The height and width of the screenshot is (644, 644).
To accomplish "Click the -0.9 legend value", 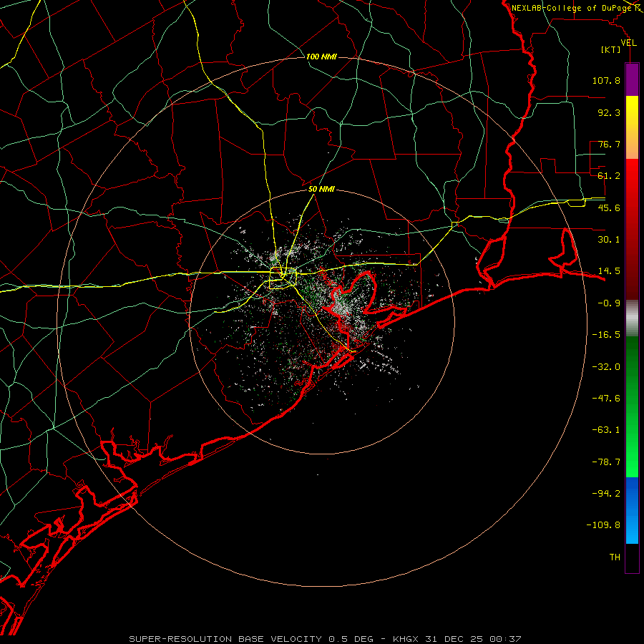I will [x=609, y=303].
